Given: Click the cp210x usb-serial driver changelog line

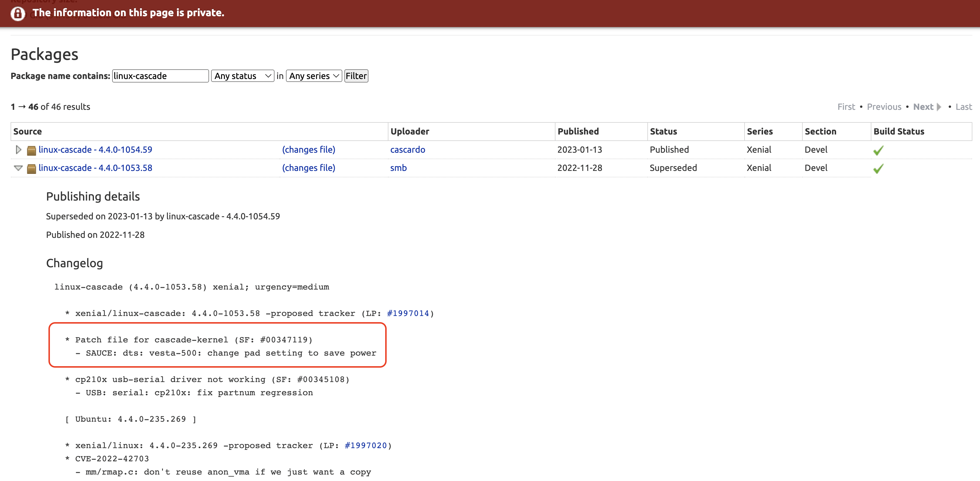Looking at the screenshot, I should [207, 379].
